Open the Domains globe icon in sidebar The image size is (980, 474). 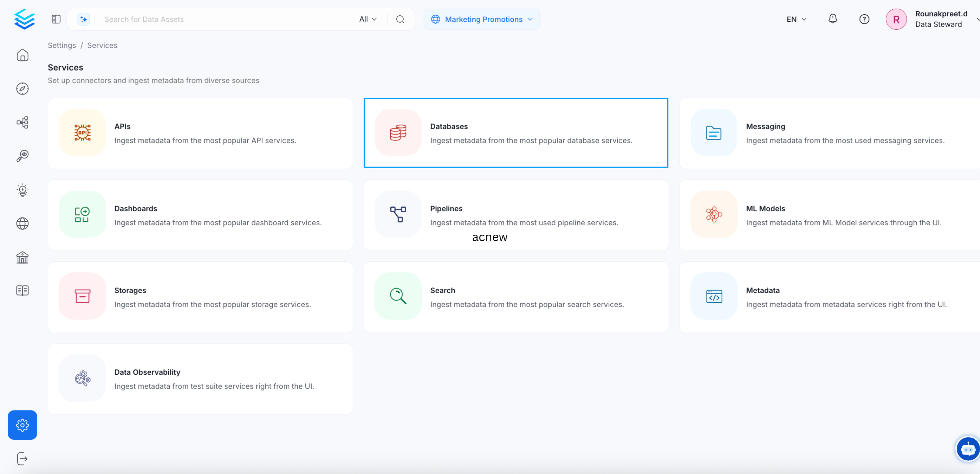22,223
